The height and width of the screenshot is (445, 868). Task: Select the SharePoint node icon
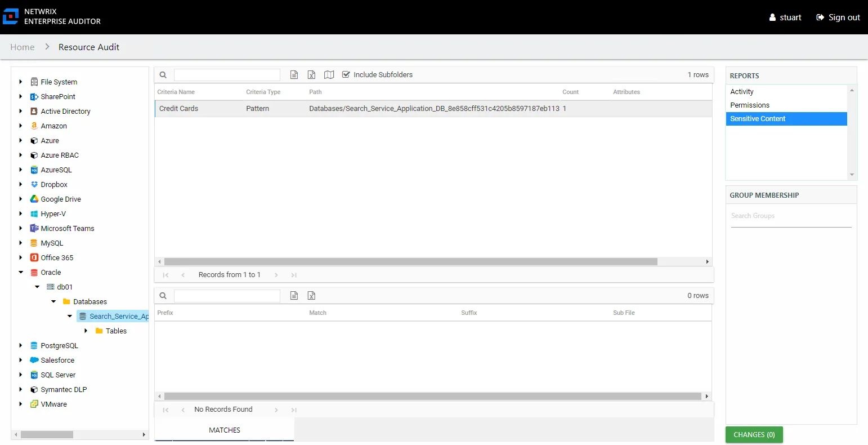(34, 96)
